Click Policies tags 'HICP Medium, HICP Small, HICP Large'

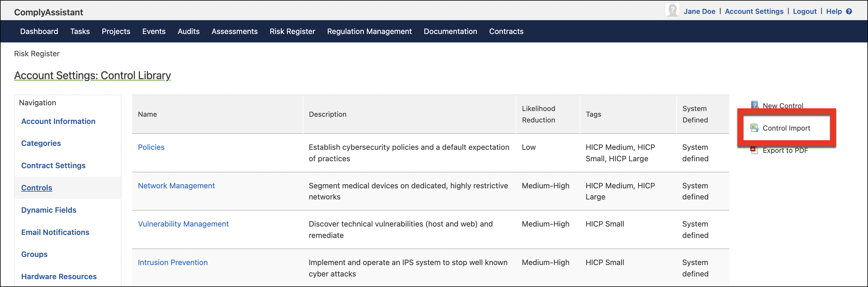pos(620,153)
